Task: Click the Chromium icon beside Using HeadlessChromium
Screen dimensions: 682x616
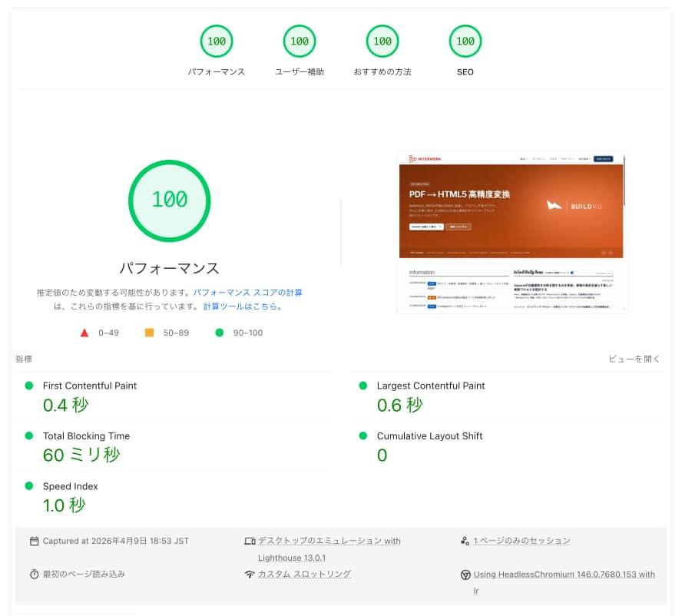Action: click(x=465, y=574)
